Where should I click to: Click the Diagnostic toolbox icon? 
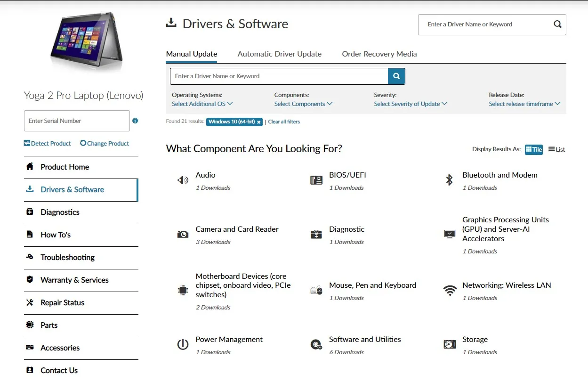pyautogui.click(x=316, y=234)
